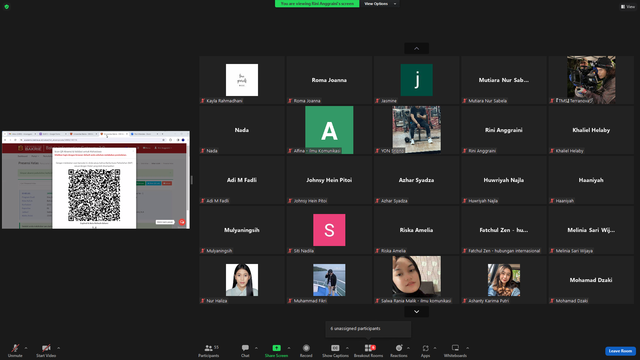Select Nada's video tile
The image size is (640, 360).
coord(242,130)
